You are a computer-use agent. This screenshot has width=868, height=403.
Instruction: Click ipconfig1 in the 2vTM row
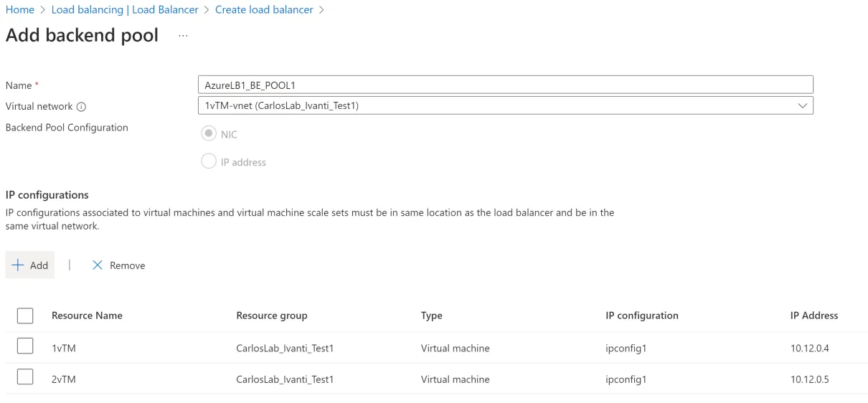[626, 379]
